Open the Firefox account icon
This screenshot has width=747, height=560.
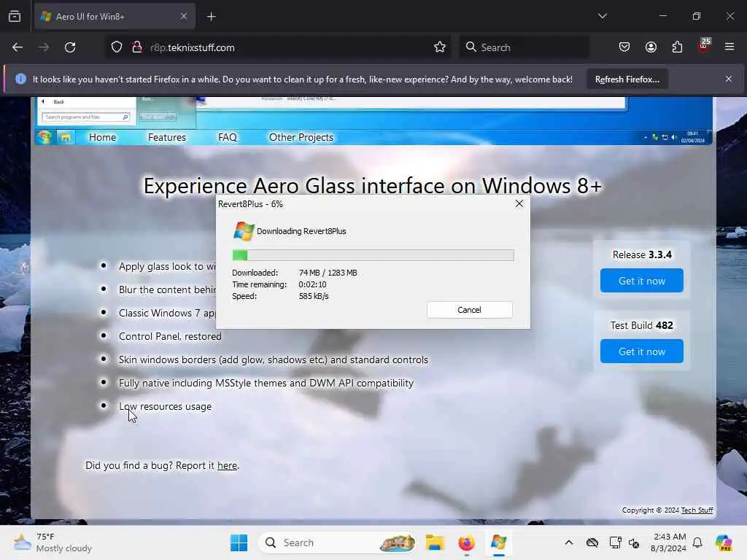click(x=651, y=47)
